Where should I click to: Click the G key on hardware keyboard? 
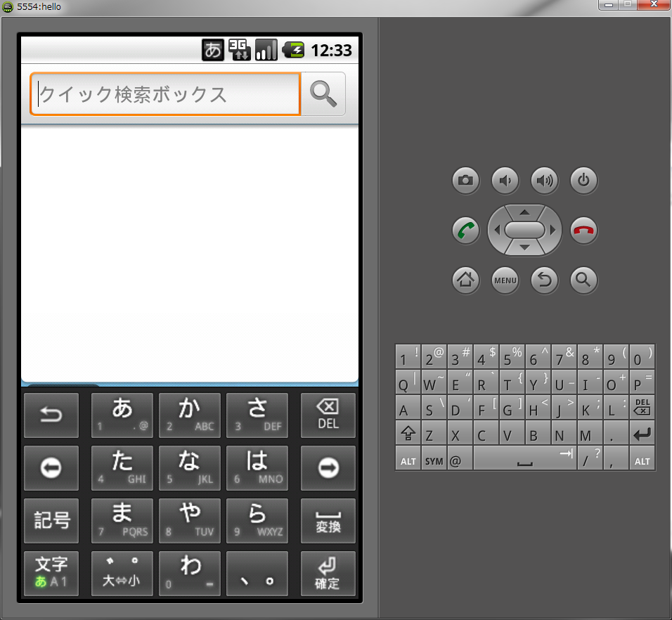click(x=512, y=407)
